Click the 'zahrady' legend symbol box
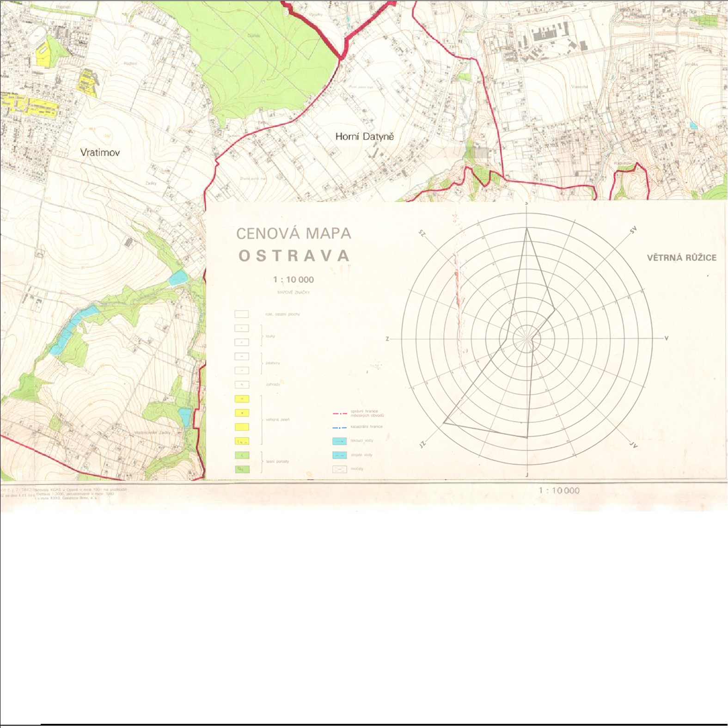 (x=242, y=385)
